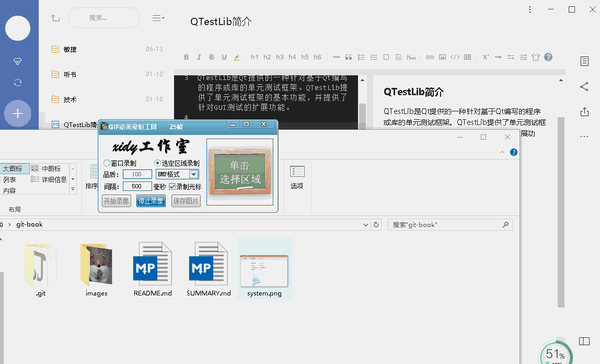Open the three horizontal dots on right sidebar
Viewport: 600px width, 364px height.
tap(584, 137)
